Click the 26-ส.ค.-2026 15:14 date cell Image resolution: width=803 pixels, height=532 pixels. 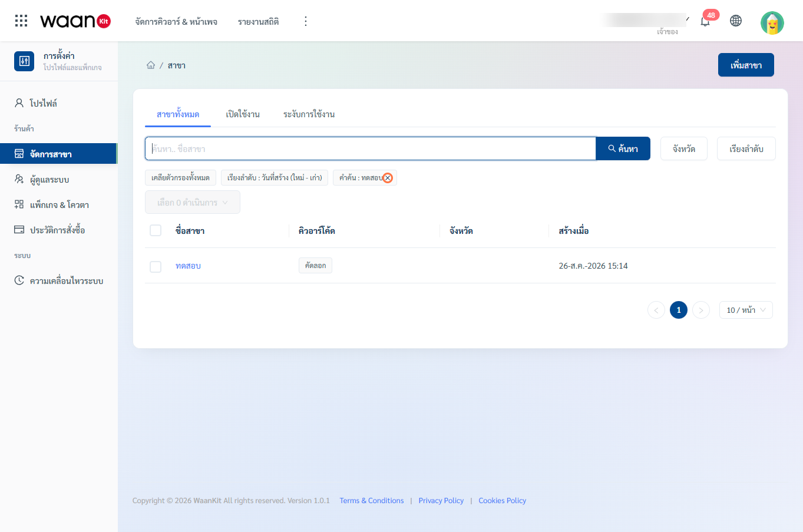pos(593,266)
